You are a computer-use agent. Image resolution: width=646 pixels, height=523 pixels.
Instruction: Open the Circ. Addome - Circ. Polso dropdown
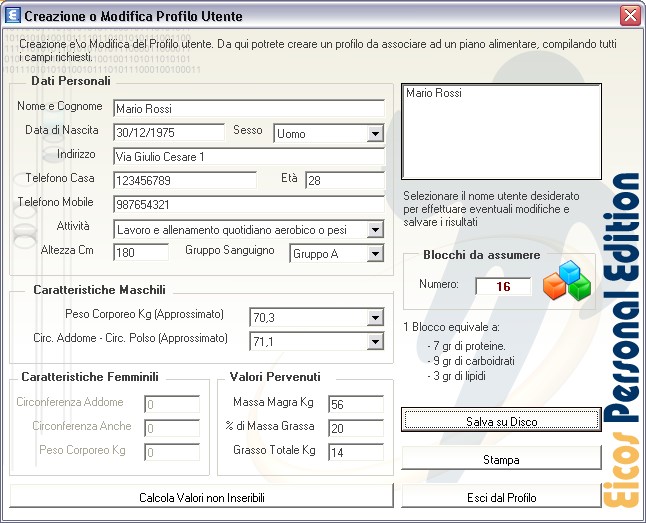(x=375, y=341)
